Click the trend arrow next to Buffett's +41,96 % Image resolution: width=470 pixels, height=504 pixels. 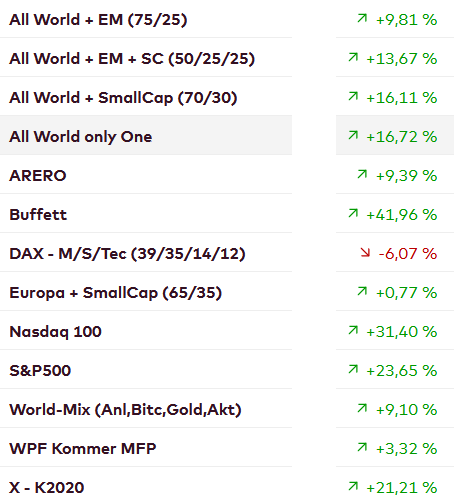click(353, 213)
